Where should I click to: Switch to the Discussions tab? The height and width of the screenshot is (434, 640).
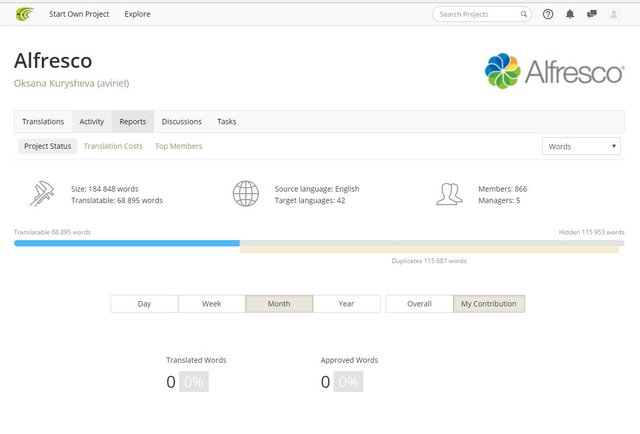point(182,122)
